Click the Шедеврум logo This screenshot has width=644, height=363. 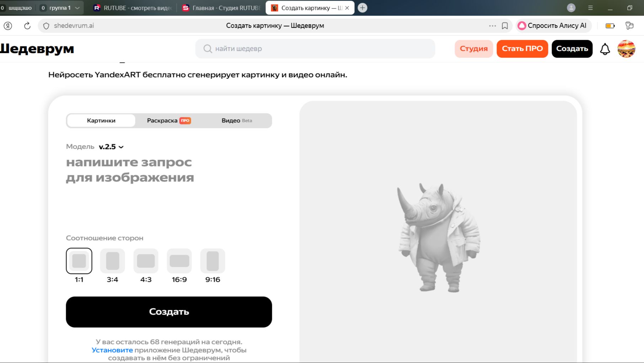tap(37, 49)
